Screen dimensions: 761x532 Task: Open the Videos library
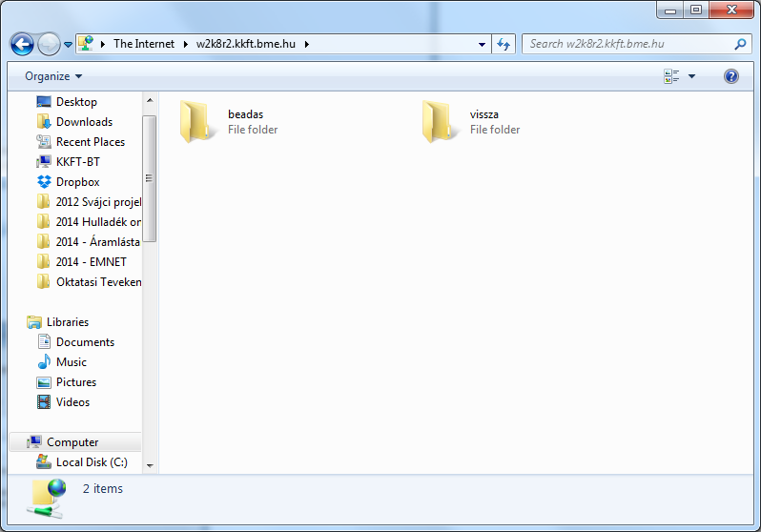[x=72, y=402]
